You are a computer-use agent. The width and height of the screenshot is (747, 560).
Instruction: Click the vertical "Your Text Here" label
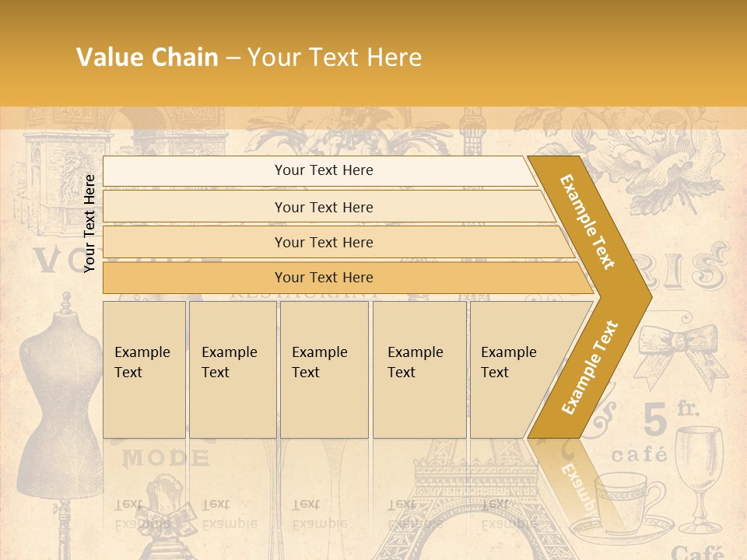coord(89,223)
